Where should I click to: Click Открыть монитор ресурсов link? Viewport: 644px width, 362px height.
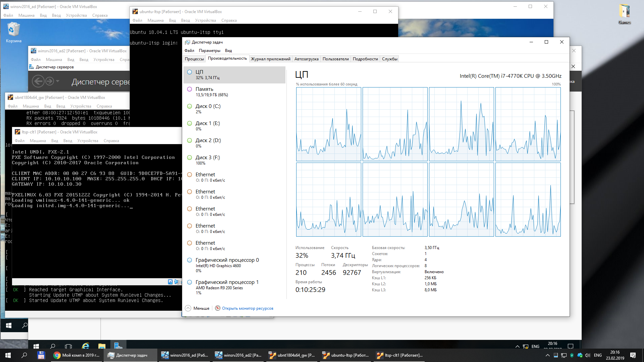coord(248,308)
